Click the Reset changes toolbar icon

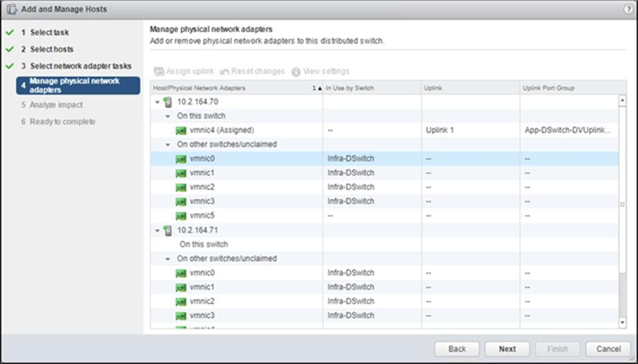click(x=224, y=72)
